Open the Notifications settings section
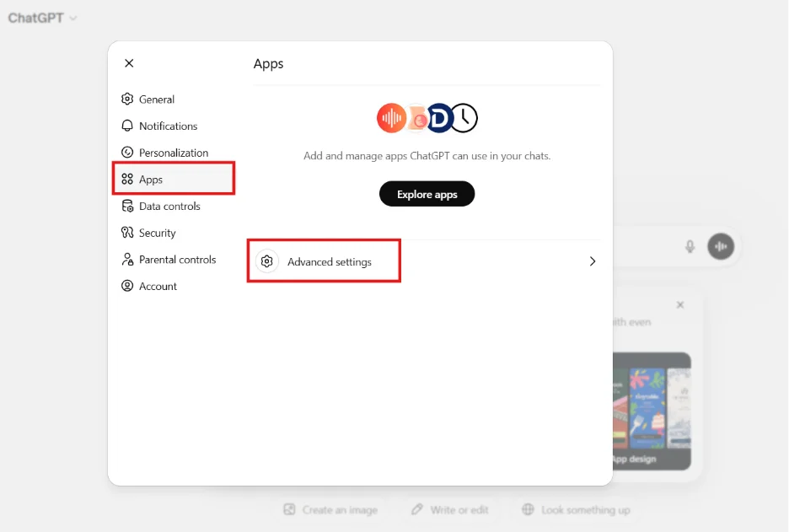789x532 pixels. (174, 126)
